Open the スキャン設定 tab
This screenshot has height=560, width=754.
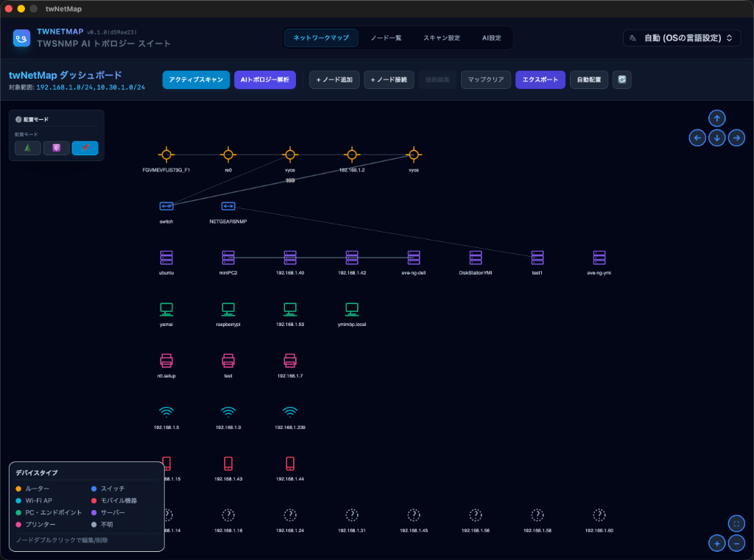click(442, 38)
